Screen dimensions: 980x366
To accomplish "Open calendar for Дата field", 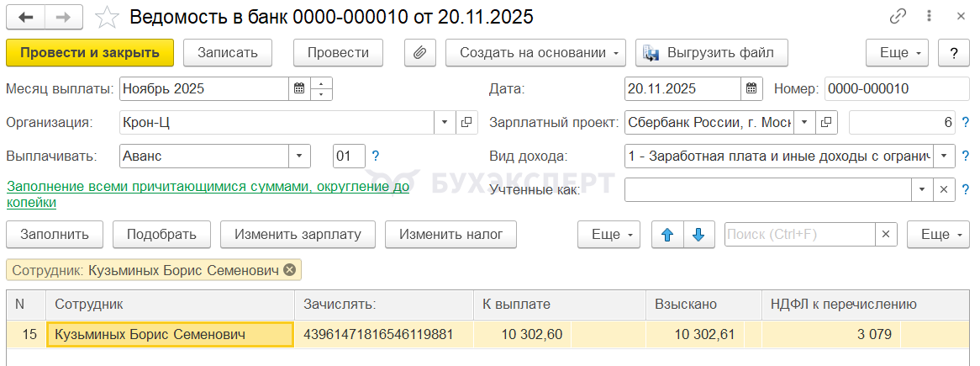I will [752, 88].
